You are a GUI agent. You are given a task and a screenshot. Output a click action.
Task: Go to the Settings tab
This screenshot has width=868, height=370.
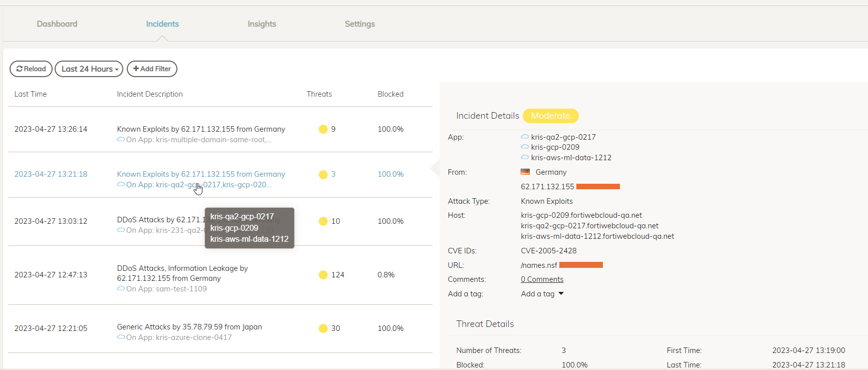360,24
